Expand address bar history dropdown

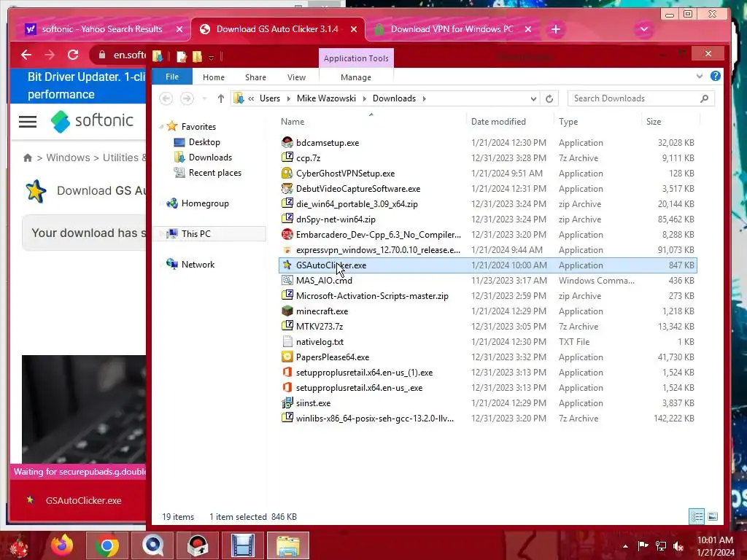533,98
